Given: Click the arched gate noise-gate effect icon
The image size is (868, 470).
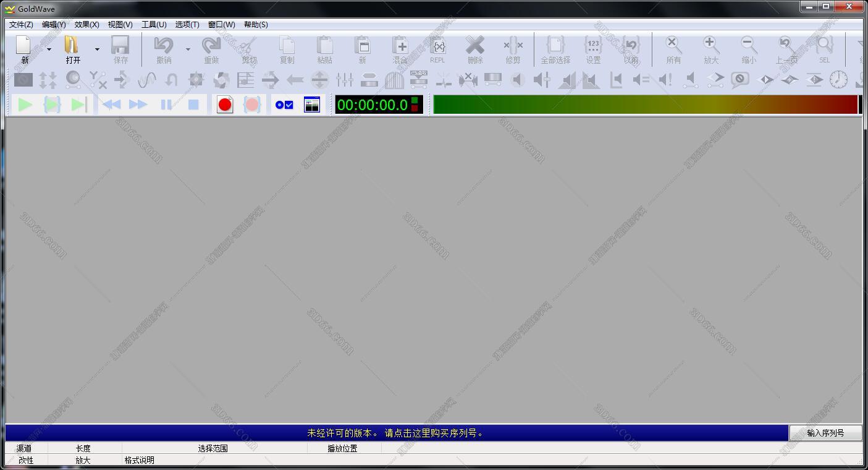Looking at the screenshot, I should point(394,80).
